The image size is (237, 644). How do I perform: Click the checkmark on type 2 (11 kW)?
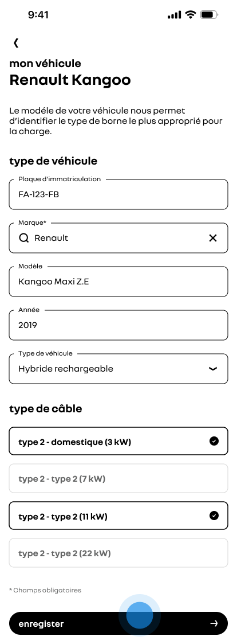[x=214, y=516]
